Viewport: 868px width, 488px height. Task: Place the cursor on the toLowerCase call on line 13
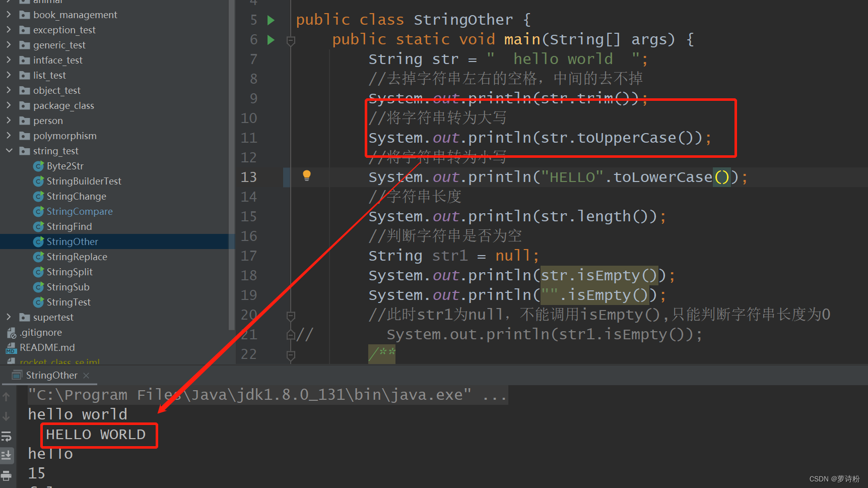(662, 177)
